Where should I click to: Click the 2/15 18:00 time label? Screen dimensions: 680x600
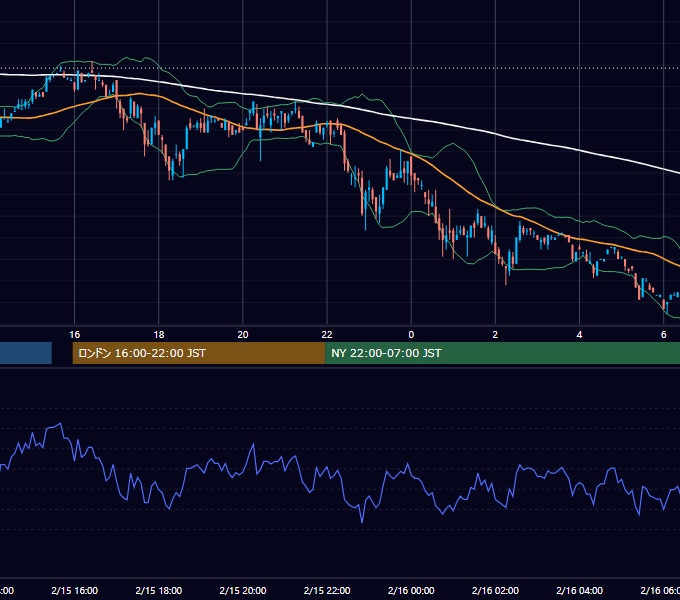(159, 590)
